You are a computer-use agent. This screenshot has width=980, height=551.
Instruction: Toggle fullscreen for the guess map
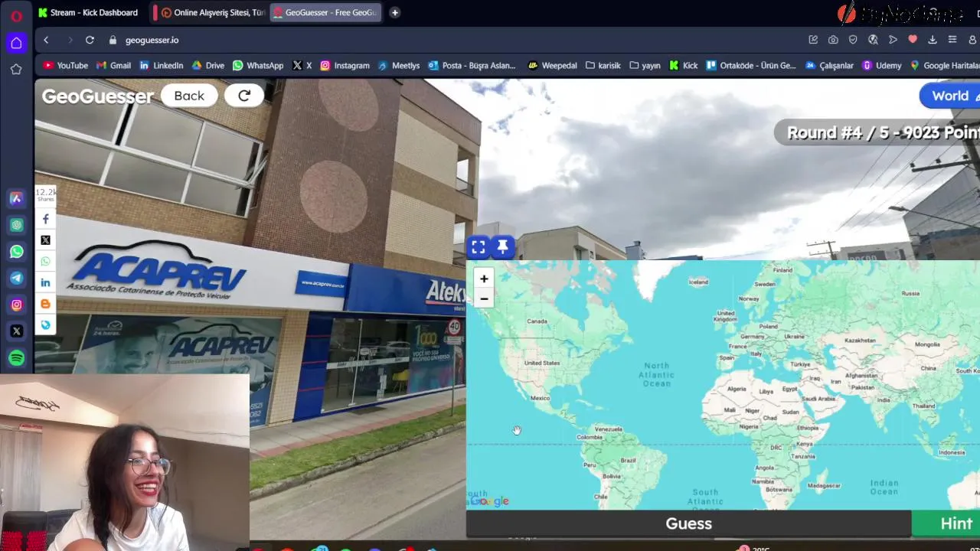coord(479,246)
